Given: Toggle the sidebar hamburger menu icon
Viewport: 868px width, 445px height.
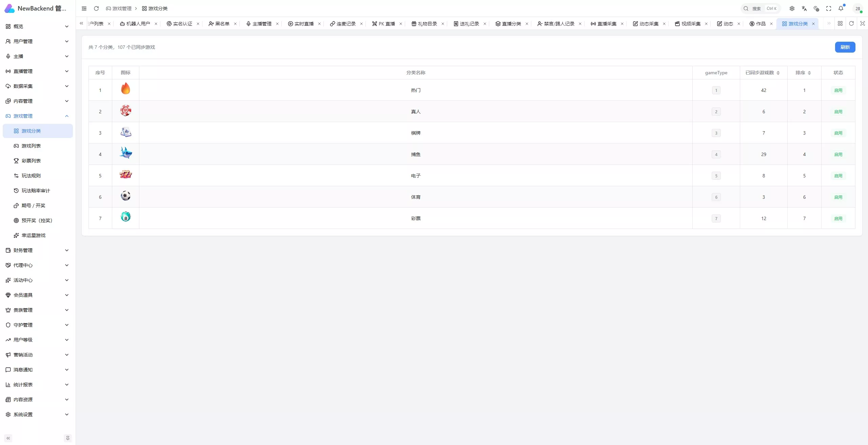Looking at the screenshot, I should click(x=84, y=8).
